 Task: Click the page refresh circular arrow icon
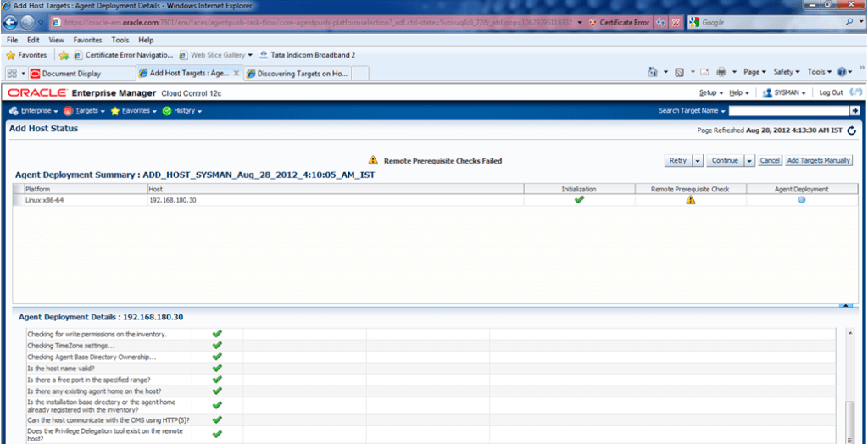pos(851,130)
